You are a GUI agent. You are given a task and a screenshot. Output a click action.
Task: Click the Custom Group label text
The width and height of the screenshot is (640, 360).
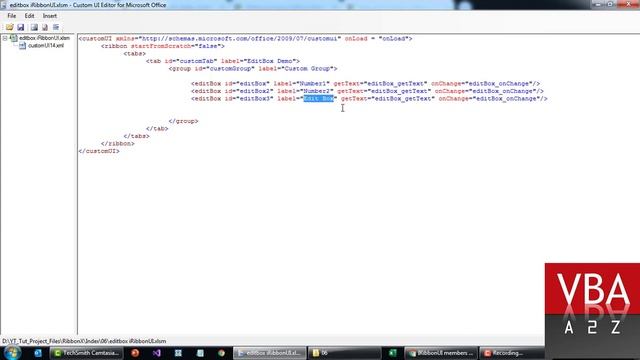tap(307, 69)
